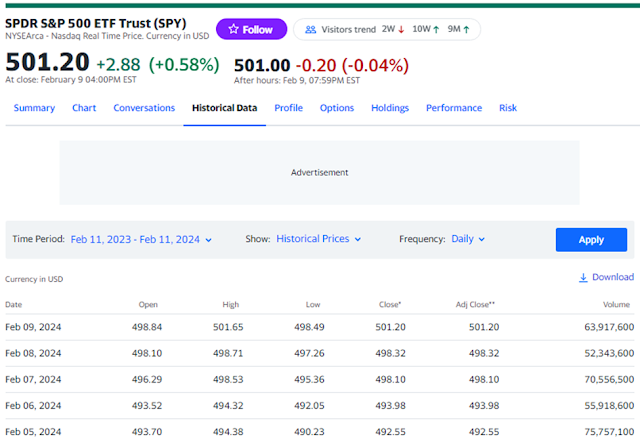Click the Feb 09 high price 501.65
This screenshot has width=640, height=443.
[x=228, y=327]
